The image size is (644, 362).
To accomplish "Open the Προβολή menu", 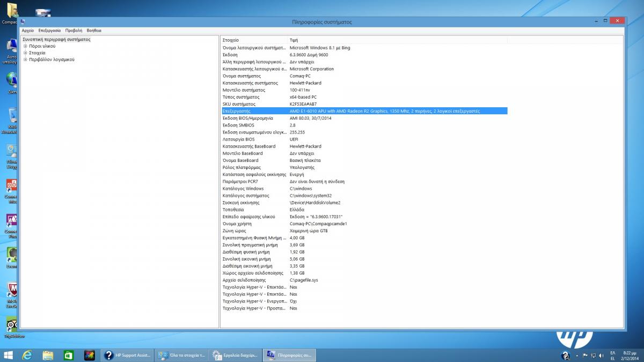I will [x=74, y=31].
